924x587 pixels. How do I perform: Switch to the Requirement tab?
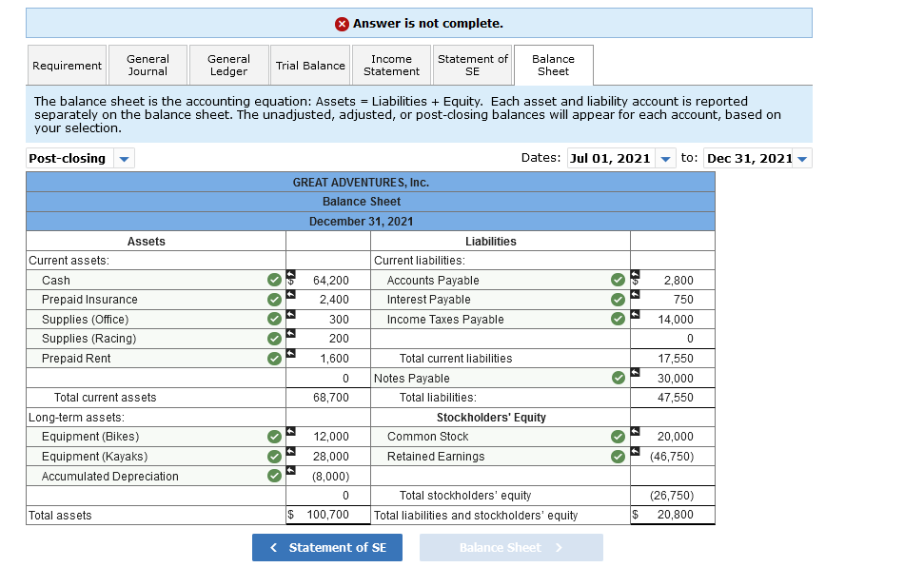pos(67,65)
